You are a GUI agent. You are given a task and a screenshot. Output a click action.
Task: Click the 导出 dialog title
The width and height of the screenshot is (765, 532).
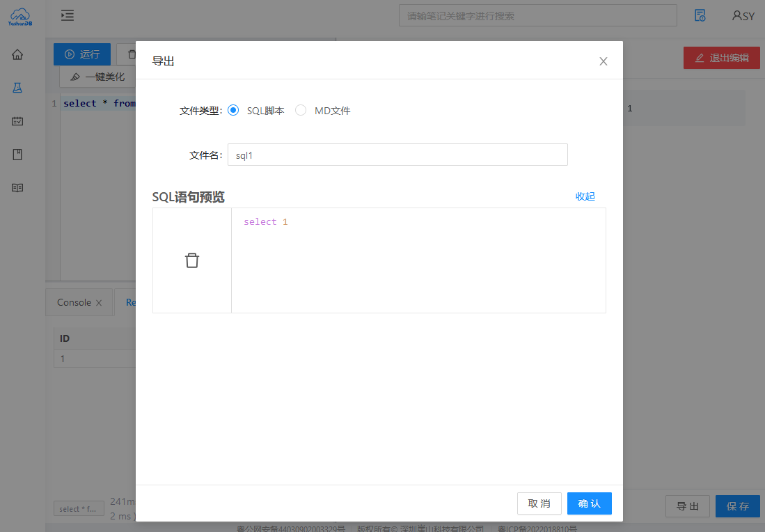coord(163,61)
